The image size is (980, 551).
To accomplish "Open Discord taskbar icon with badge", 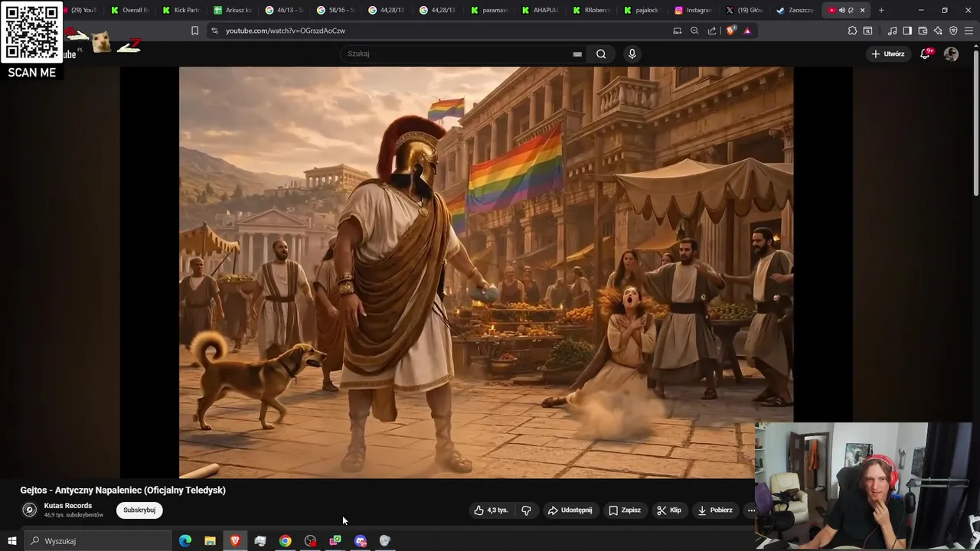I will [361, 541].
